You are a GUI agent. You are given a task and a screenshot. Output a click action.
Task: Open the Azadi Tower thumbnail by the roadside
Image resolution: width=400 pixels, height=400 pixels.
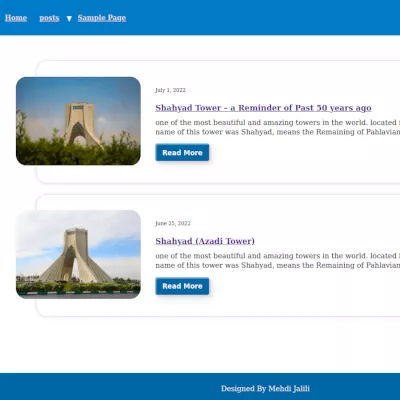pos(78,254)
